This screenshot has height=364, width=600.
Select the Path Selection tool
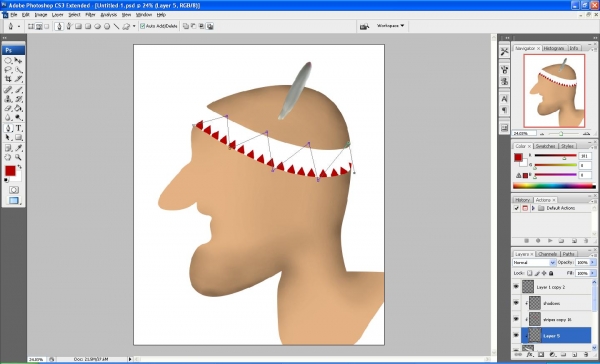(x=8, y=137)
